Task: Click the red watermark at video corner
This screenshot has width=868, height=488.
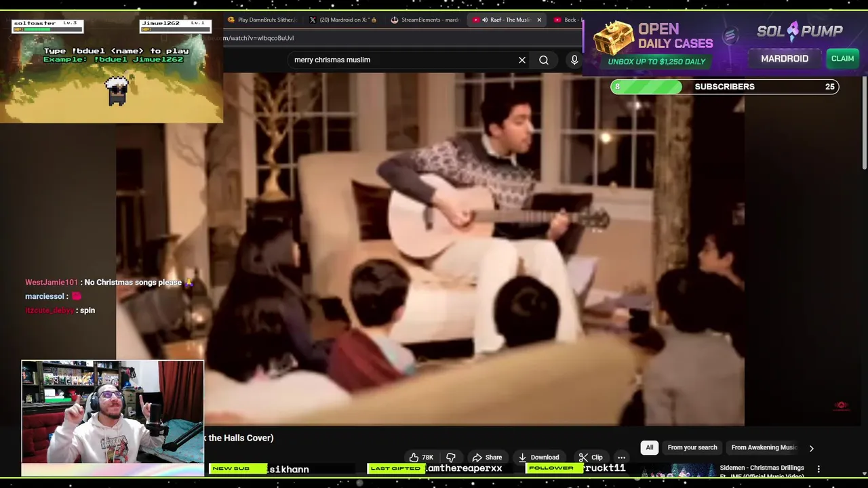Action: [841, 405]
